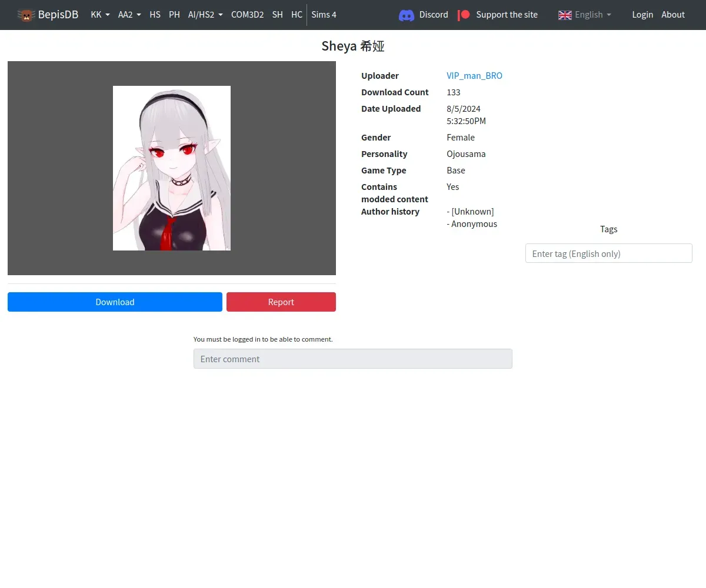Click the Tags heading

coord(609,229)
